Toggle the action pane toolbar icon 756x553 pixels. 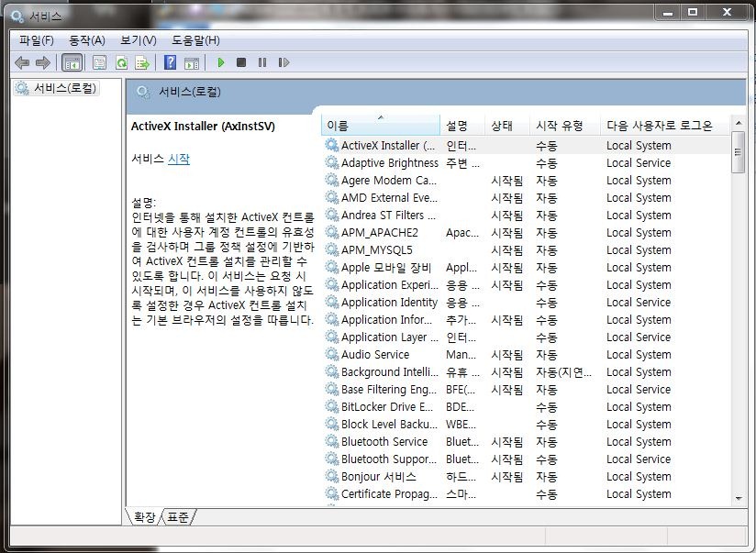click(x=192, y=62)
